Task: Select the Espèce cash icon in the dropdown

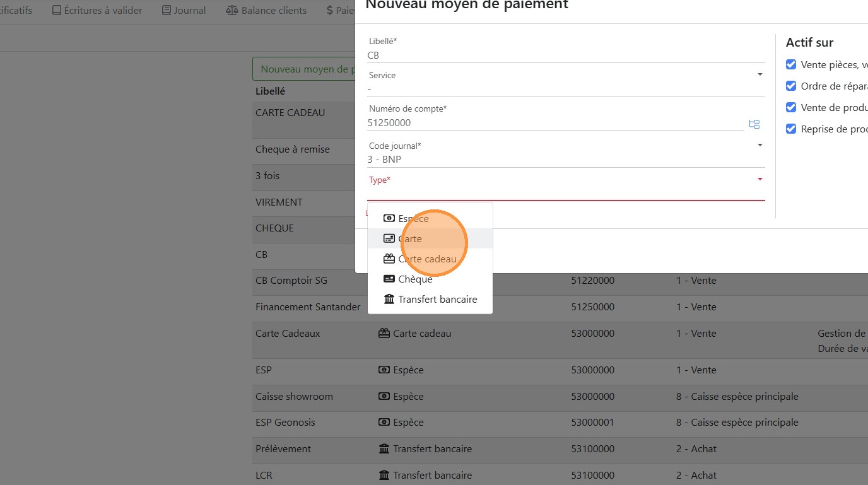Action: [389, 219]
